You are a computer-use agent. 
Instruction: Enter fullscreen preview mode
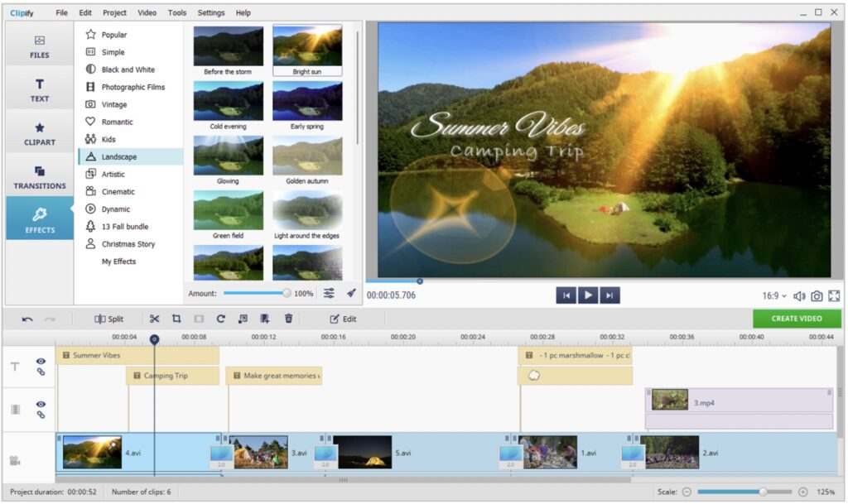click(x=834, y=296)
